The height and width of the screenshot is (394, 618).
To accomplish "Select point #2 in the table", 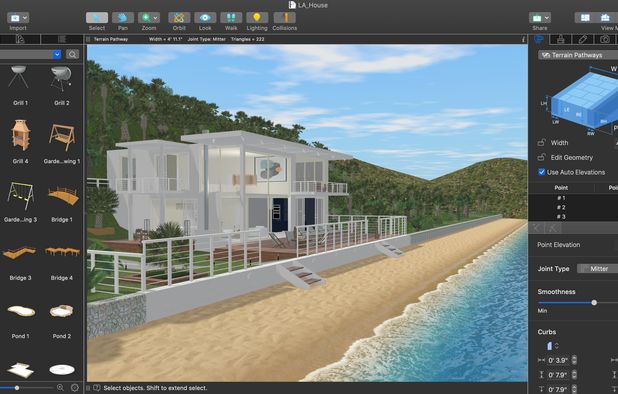I will [x=561, y=207].
